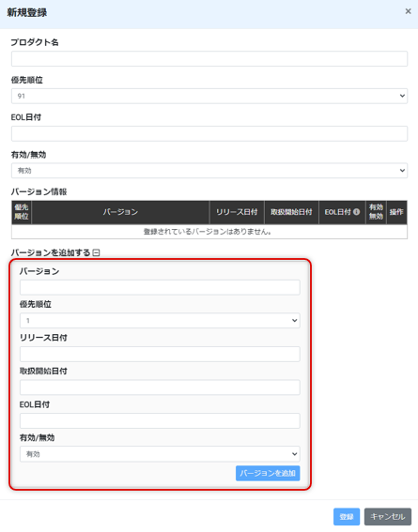Open the top 有効/無効 dropdown
Image resolution: width=418 pixels, height=532 pixels.
[209, 171]
